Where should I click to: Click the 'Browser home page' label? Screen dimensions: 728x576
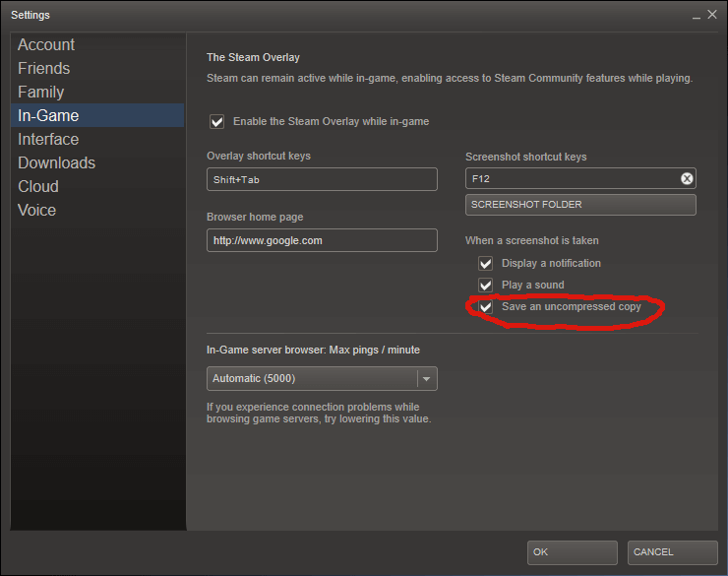point(255,217)
